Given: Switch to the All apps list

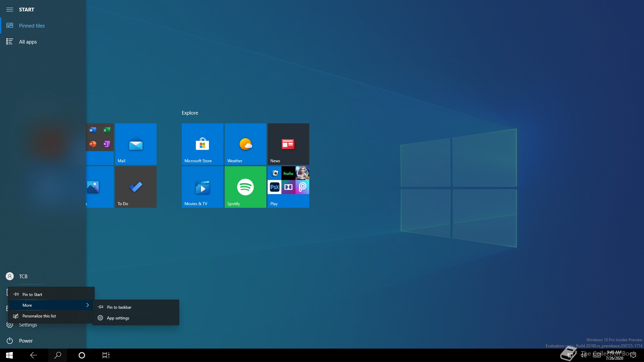Looking at the screenshot, I should click(43, 42).
